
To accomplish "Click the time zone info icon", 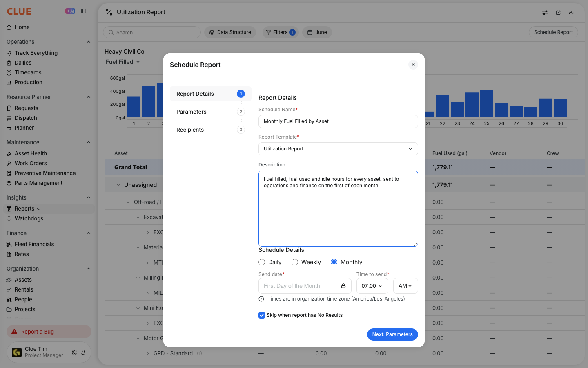I will click(261, 299).
